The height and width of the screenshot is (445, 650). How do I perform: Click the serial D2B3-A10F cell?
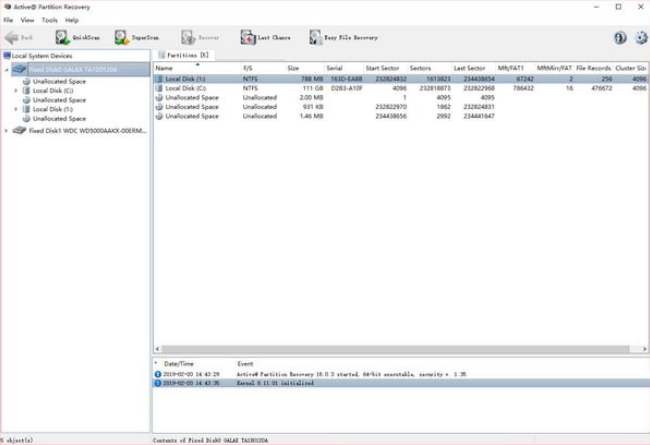(347, 88)
